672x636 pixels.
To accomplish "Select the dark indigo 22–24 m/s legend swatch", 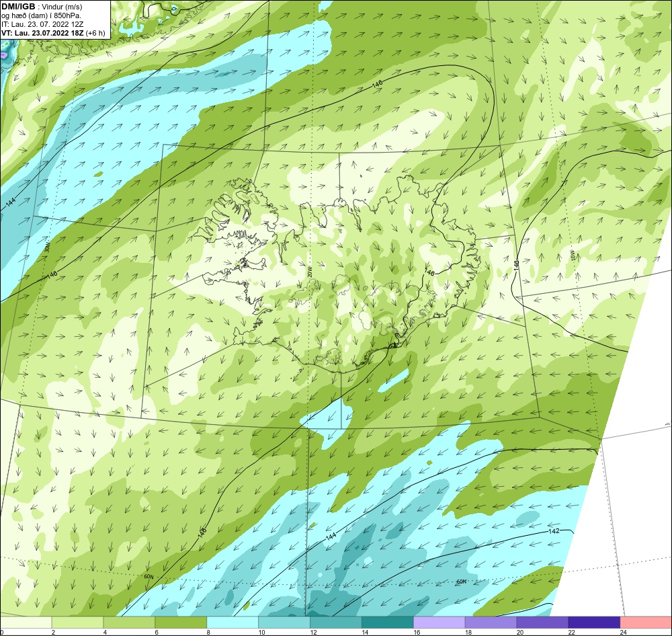I will pos(594,623).
